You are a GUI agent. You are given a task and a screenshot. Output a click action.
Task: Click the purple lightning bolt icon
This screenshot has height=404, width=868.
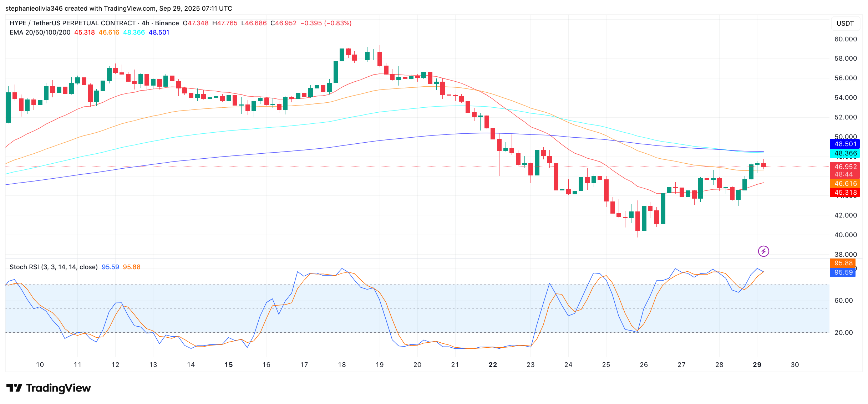tap(763, 251)
